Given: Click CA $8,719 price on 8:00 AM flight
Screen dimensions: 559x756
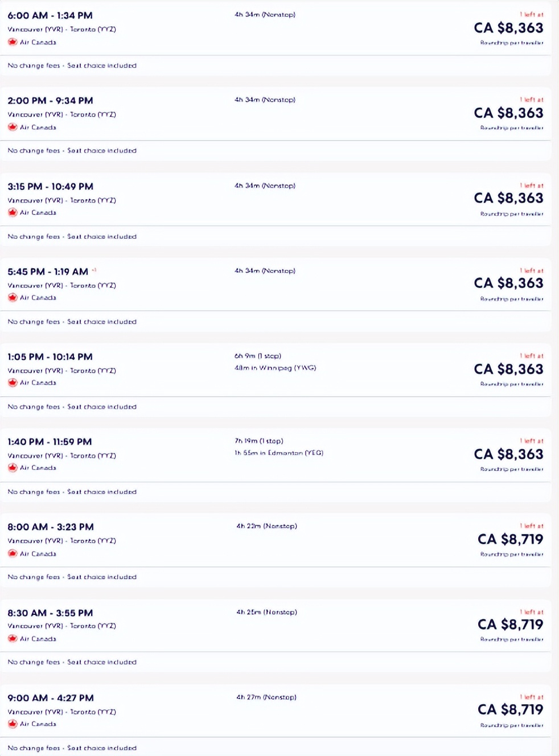Looking at the screenshot, I should (510, 539).
